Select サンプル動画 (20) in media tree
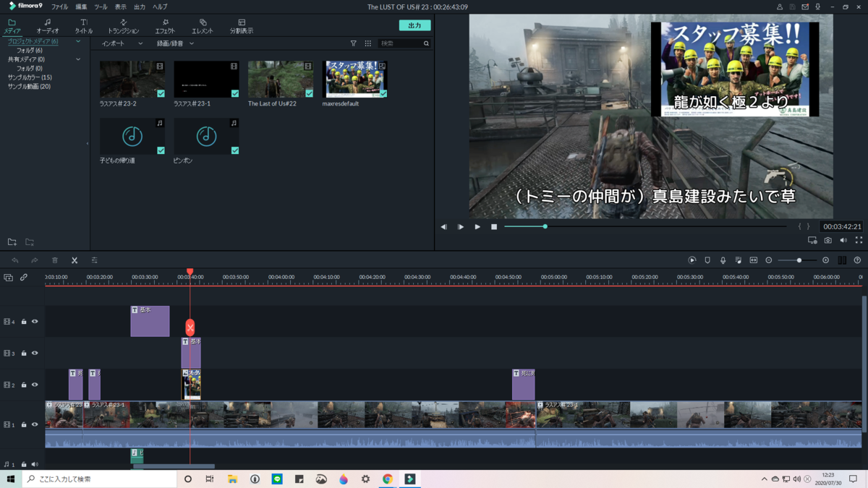The height and width of the screenshot is (488, 868). click(29, 86)
